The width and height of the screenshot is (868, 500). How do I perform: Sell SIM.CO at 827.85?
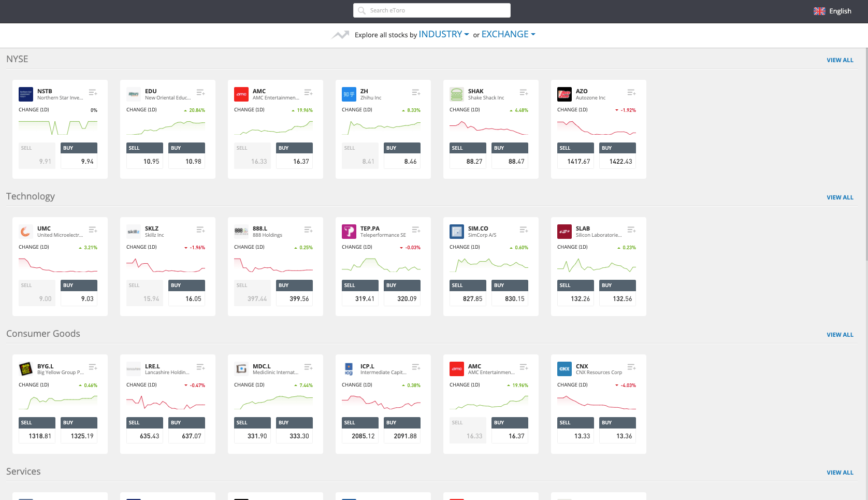pyautogui.click(x=468, y=293)
